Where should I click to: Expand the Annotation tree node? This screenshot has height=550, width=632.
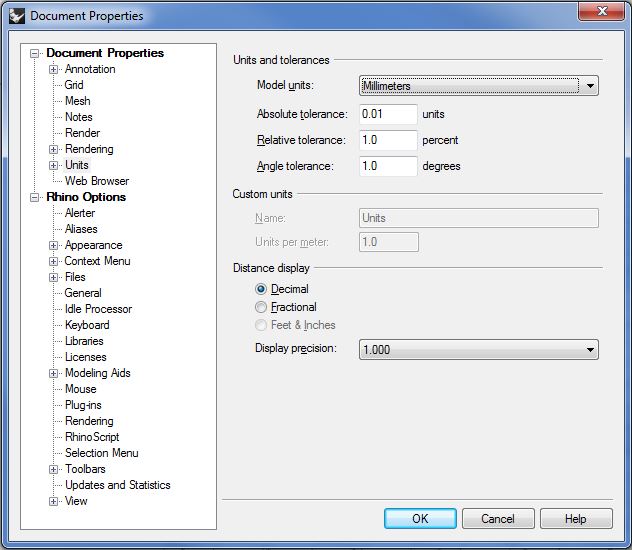[x=53, y=69]
